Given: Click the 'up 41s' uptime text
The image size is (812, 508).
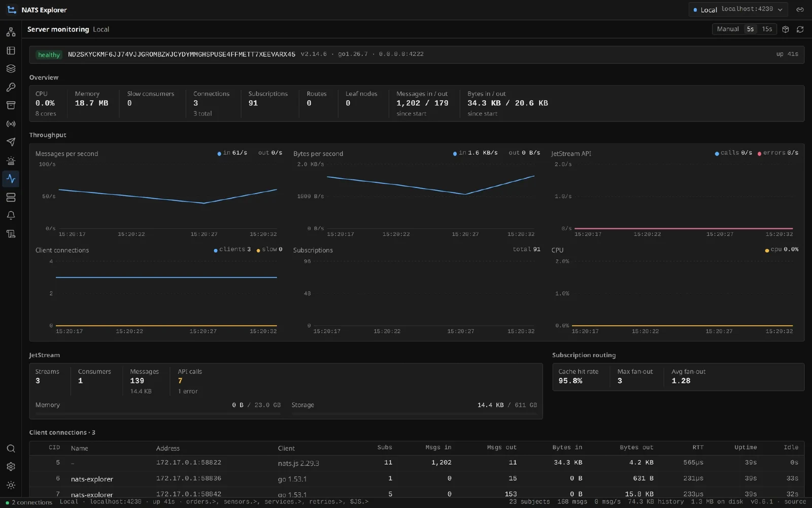Looking at the screenshot, I should click(787, 54).
